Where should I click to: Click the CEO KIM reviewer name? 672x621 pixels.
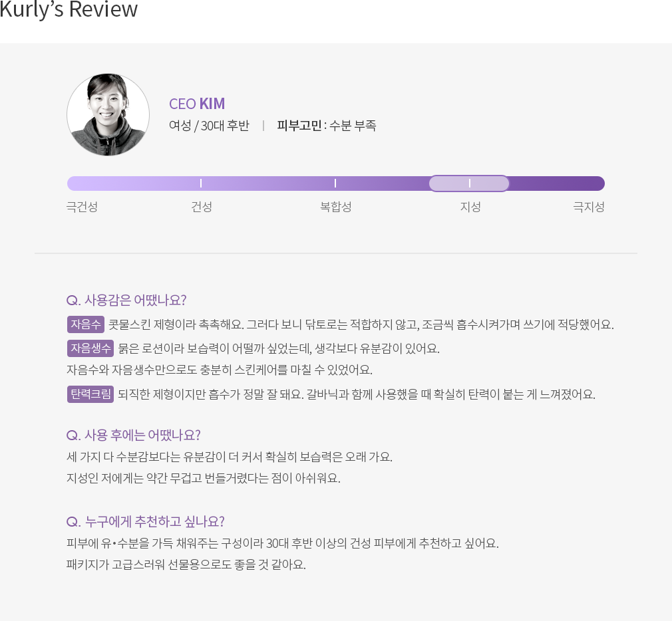coord(197,104)
